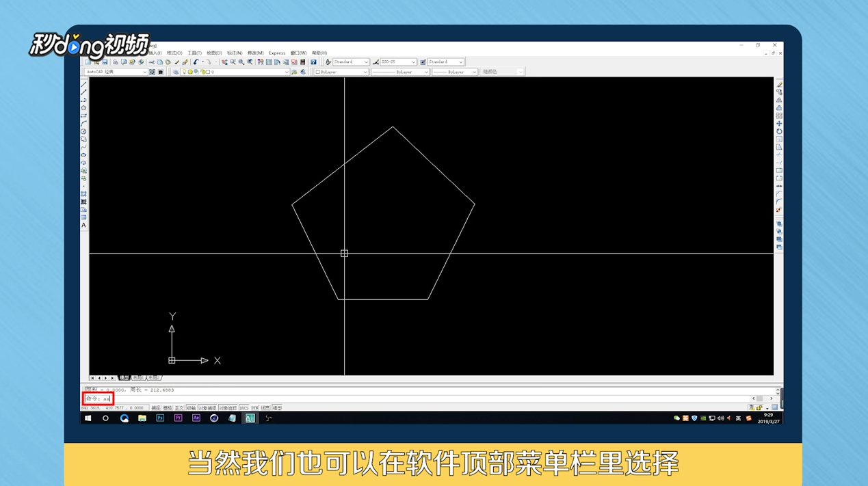Click the Text Style icon beside Standard
The image size is (868, 486).
pyautogui.click(x=328, y=62)
